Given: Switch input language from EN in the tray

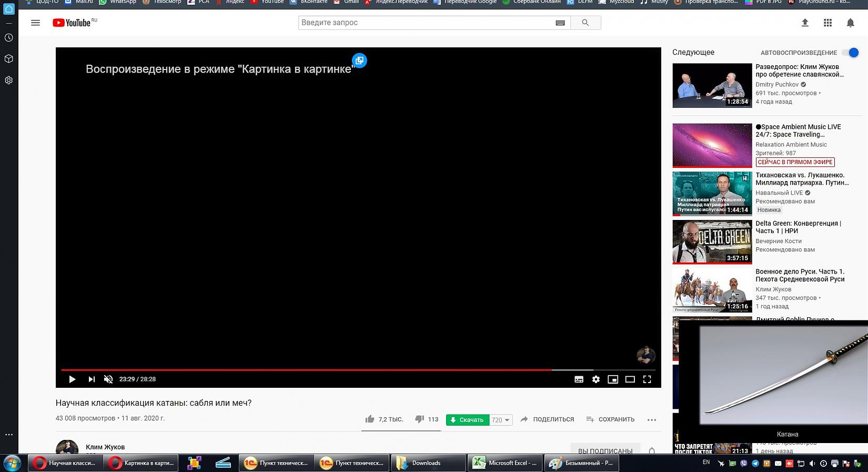Looking at the screenshot, I should [706, 463].
